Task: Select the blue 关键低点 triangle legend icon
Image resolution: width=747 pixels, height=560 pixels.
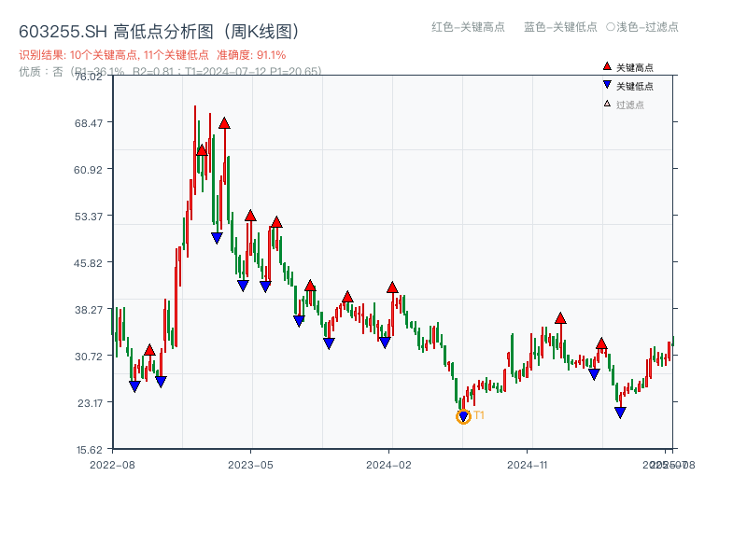Action: (x=605, y=82)
